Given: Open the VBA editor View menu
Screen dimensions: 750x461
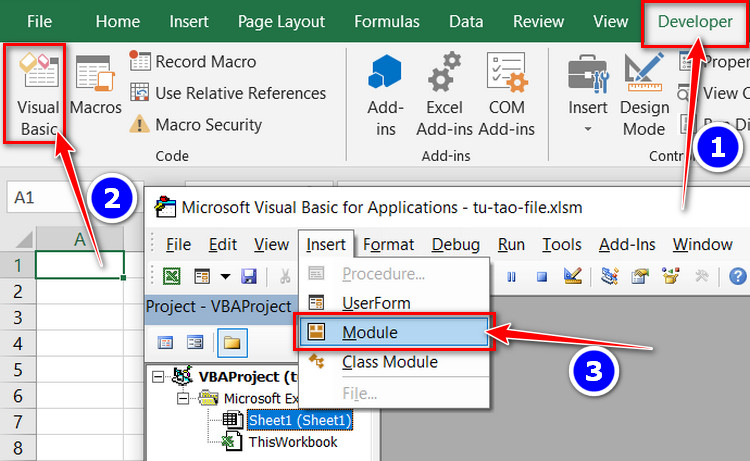Looking at the screenshot, I should pyautogui.click(x=271, y=244).
